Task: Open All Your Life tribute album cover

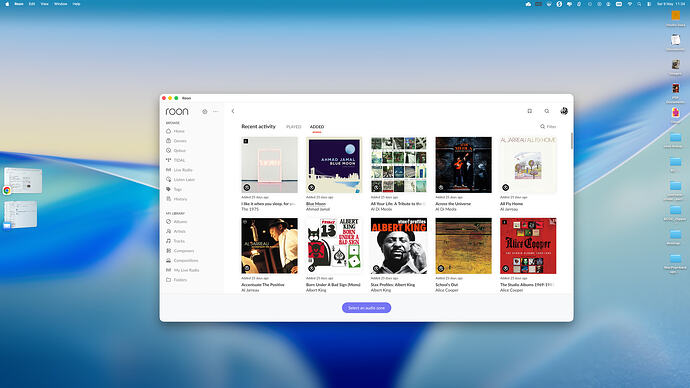Action: [x=399, y=165]
